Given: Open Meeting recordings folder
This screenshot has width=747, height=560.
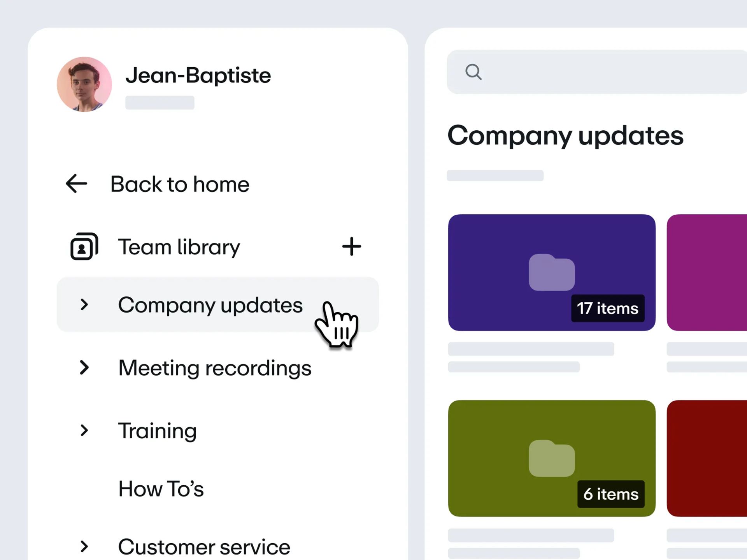Looking at the screenshot, I should coord(215,368).
